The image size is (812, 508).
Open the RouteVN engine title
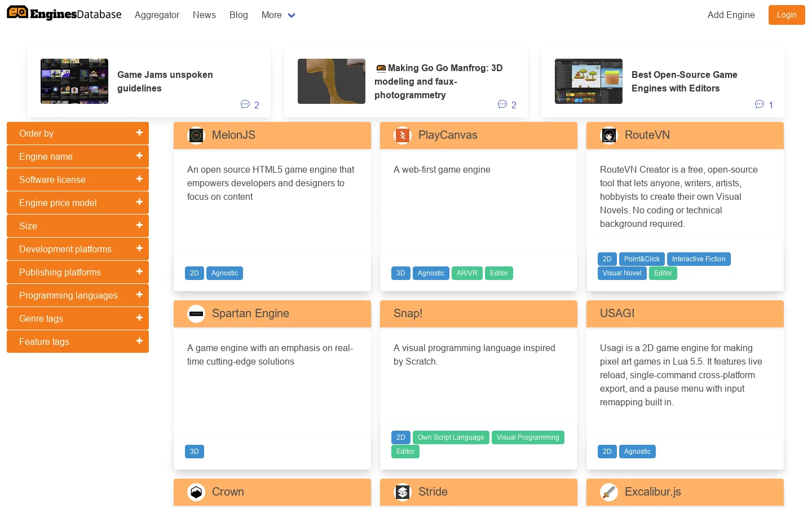pos(647,135)
